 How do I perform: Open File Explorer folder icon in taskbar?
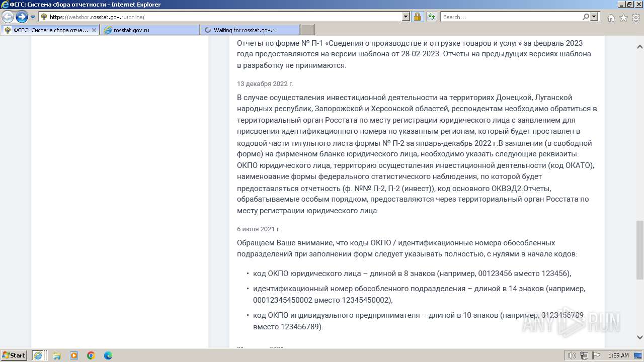(57, 355)
